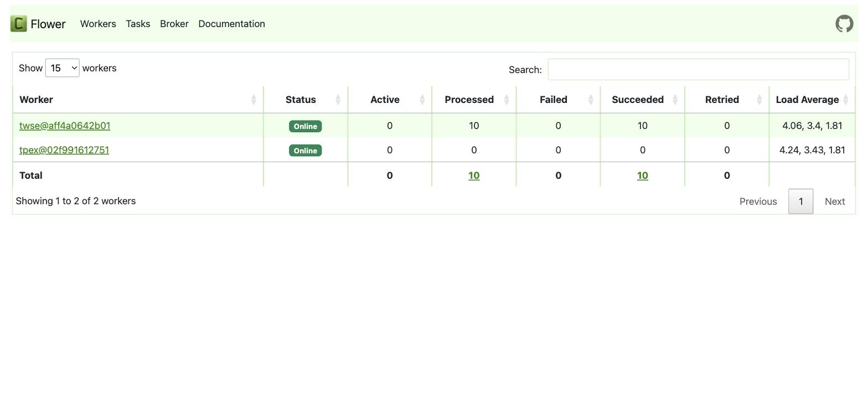Click the Flower logo icon

click(x=18, y=24)
